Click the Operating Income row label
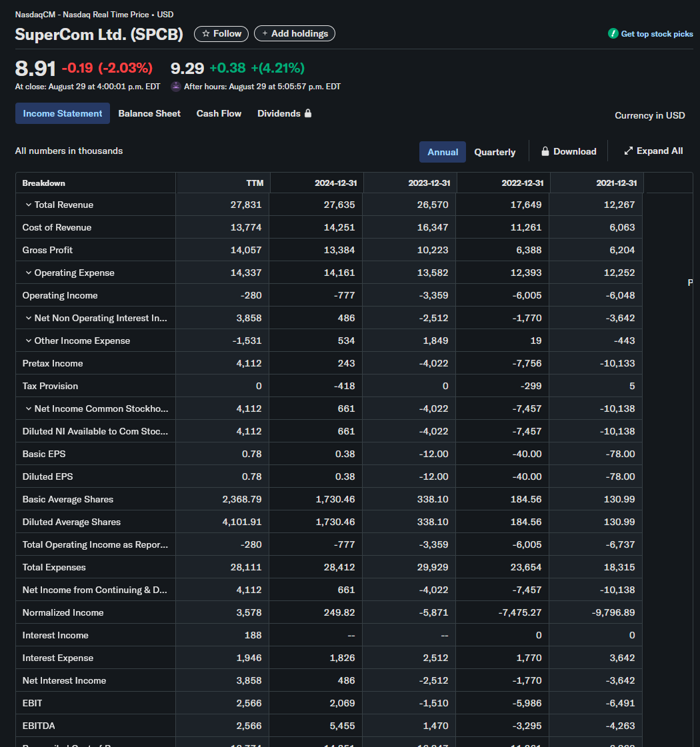Screen dimensions: 700x747 click(x=60, y=295)
